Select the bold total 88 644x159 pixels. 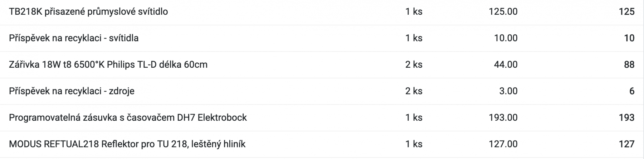tap(629, 64)
